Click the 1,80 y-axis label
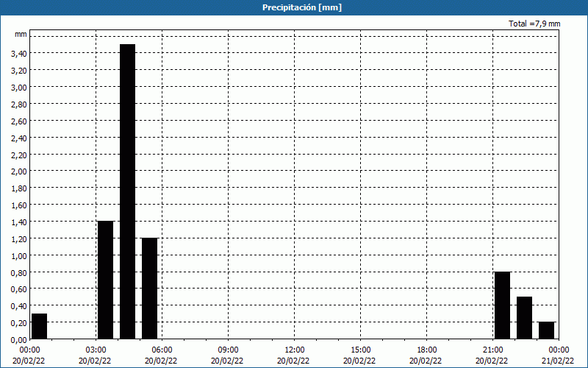The width and height of the screenshot is (588, 368). (x=19, y=188)
